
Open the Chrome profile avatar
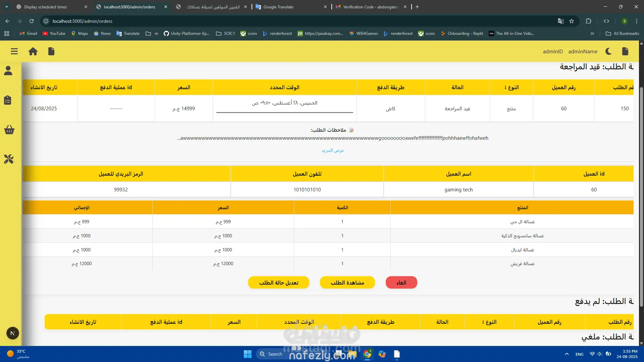coord(624,21)
